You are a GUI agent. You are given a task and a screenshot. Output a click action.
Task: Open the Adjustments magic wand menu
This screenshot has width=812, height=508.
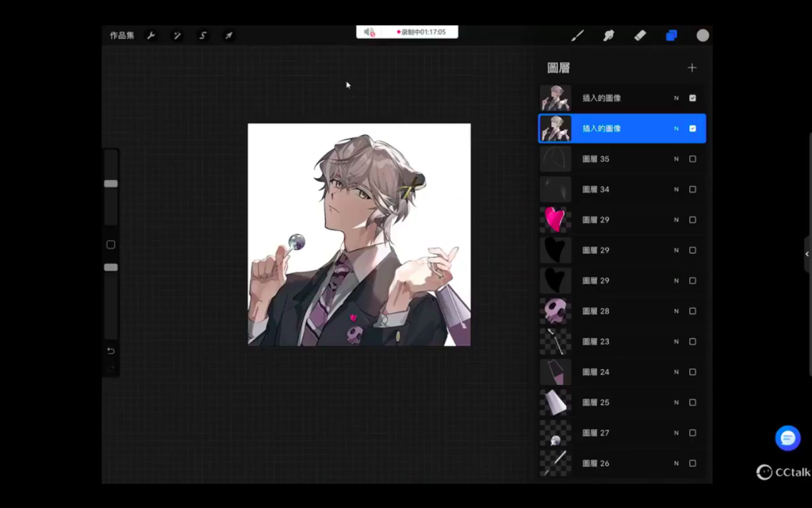(177, 36)
